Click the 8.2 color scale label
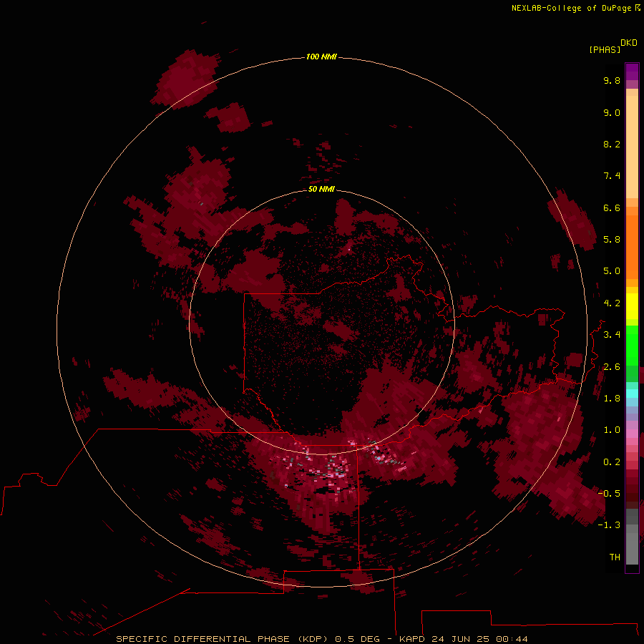Screen dimensions: 644x644 point(612,144)
